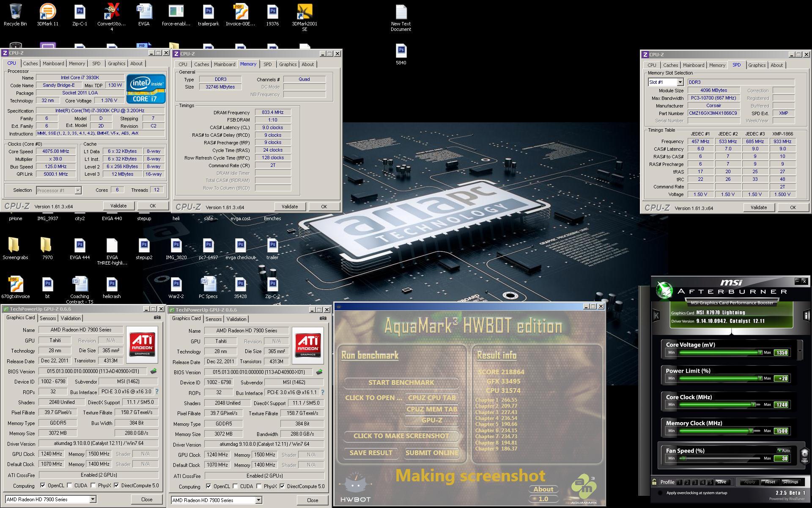
Task: Toggle PhysX checkbox in left GPU-Z
Action: click(93, 486)
